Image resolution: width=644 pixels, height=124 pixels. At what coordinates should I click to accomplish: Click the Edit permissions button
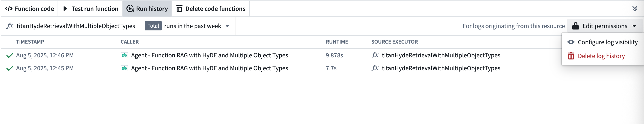click(x=604, y=26)
